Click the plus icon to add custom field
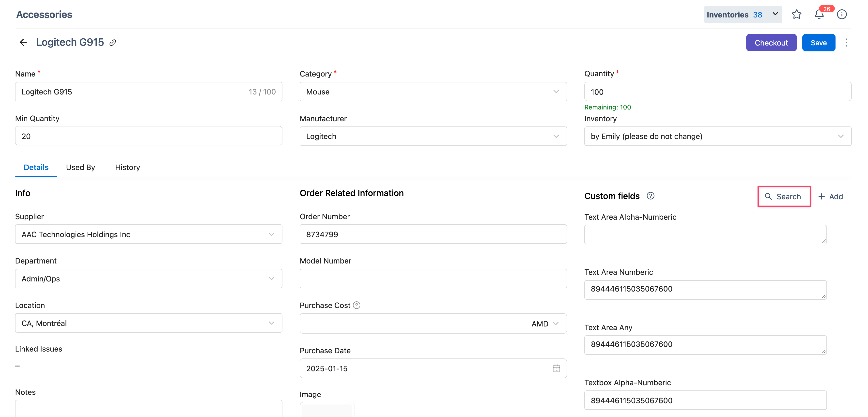The image size is (868, 417). click(821, 196)
